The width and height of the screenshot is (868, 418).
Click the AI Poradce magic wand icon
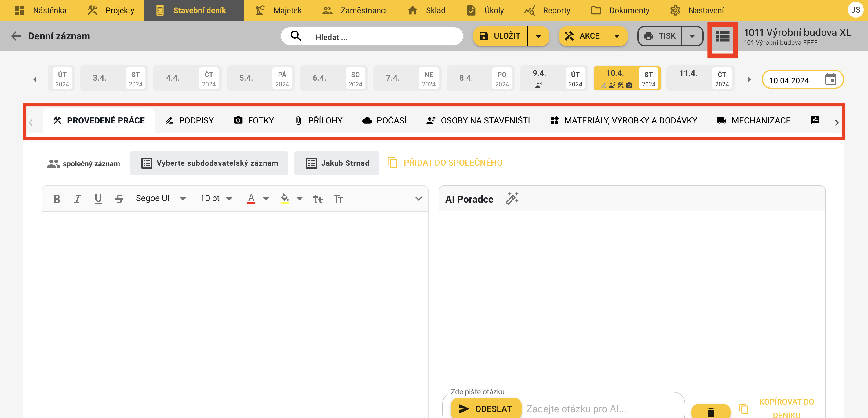(512, 199)
